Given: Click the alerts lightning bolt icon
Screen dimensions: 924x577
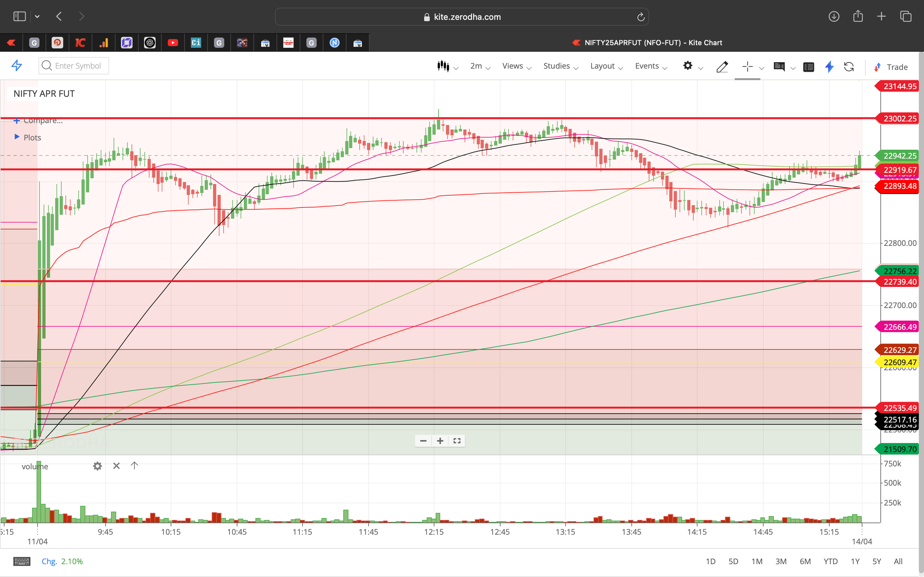Looking at the screenshot, I should click(829, 67).
